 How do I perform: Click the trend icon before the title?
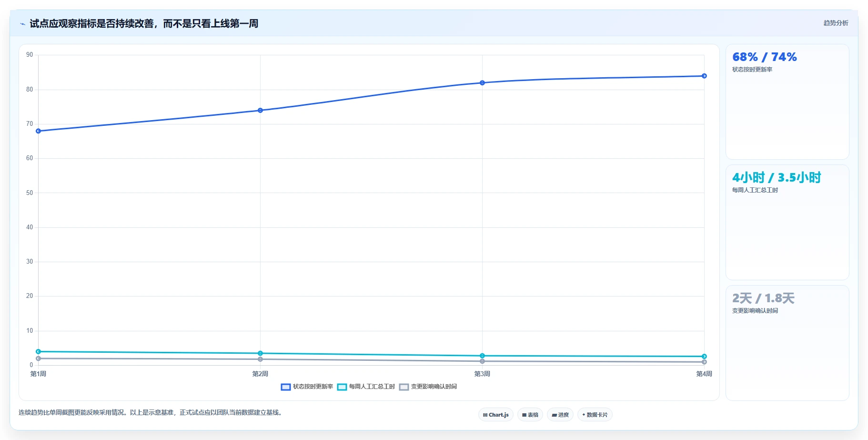coord(22,24)
